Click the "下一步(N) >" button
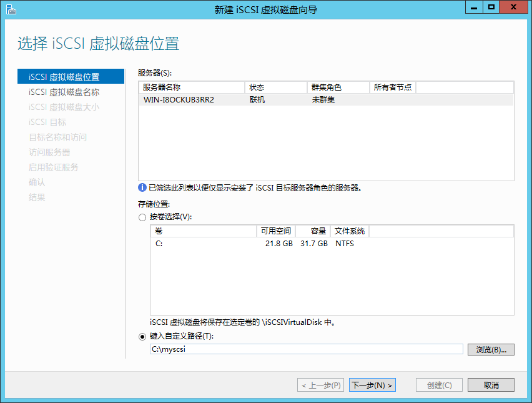This screenshot has height=403, width=532. [x=372, y=385]
